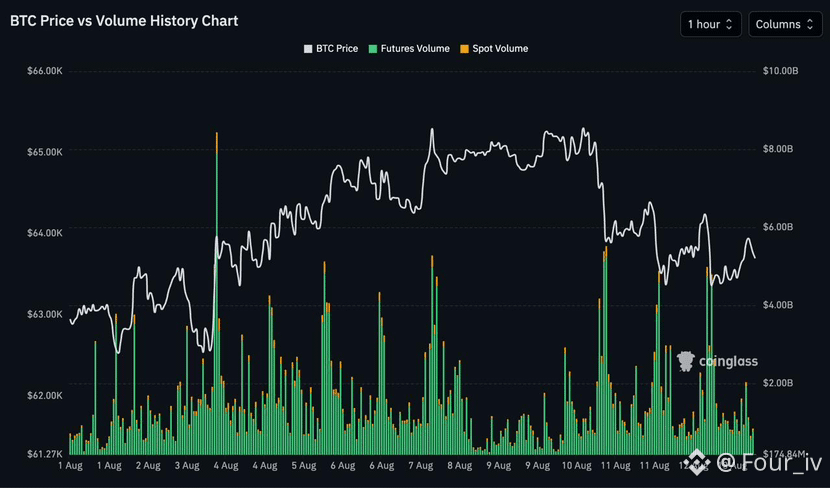This screenshot has width=830, height=488.
Task: Open the Columns chart type dropdown
Action: pyautogui.click(x=785, y=24)
